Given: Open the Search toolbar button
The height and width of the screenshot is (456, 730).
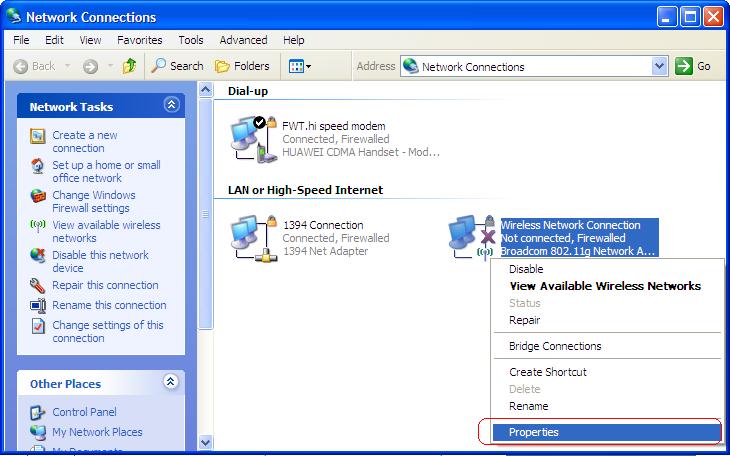Looking at the screenshot, I should (x=177, y=66).
